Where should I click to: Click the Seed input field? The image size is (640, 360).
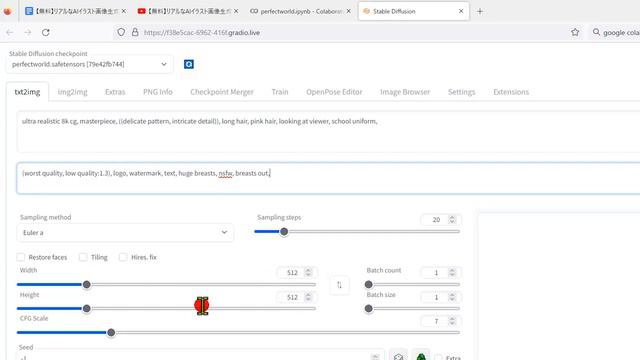click(200, 356)
